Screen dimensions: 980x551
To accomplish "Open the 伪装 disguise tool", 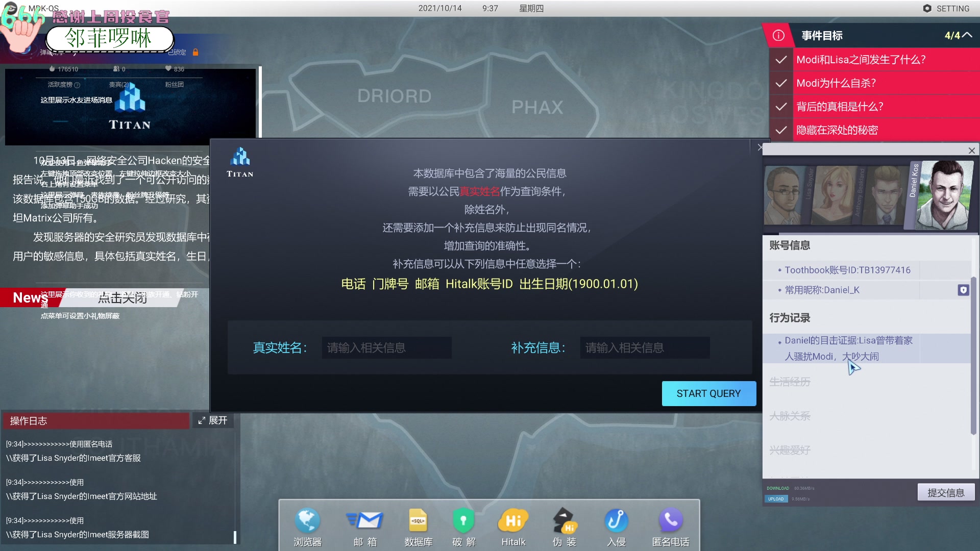I will tap(564, 527).
